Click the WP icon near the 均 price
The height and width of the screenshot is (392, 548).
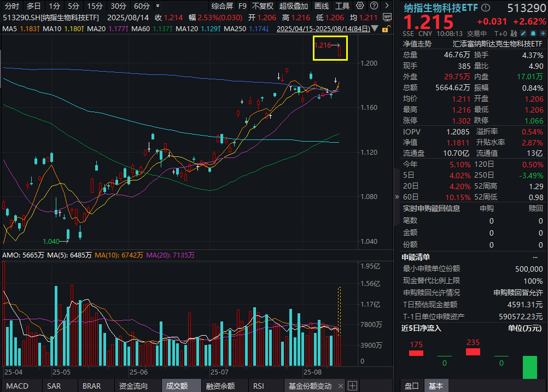pyautogui.click(x=388, y=17)
